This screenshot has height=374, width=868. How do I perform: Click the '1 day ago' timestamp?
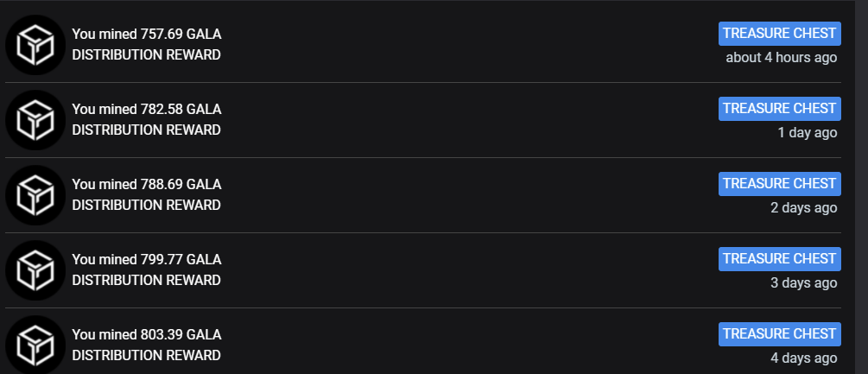click(807, 133)
